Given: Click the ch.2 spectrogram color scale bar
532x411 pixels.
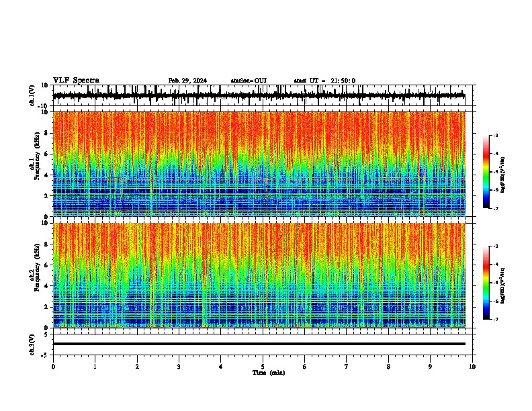Looking at the screenshot, I should [x=486, y=283].
